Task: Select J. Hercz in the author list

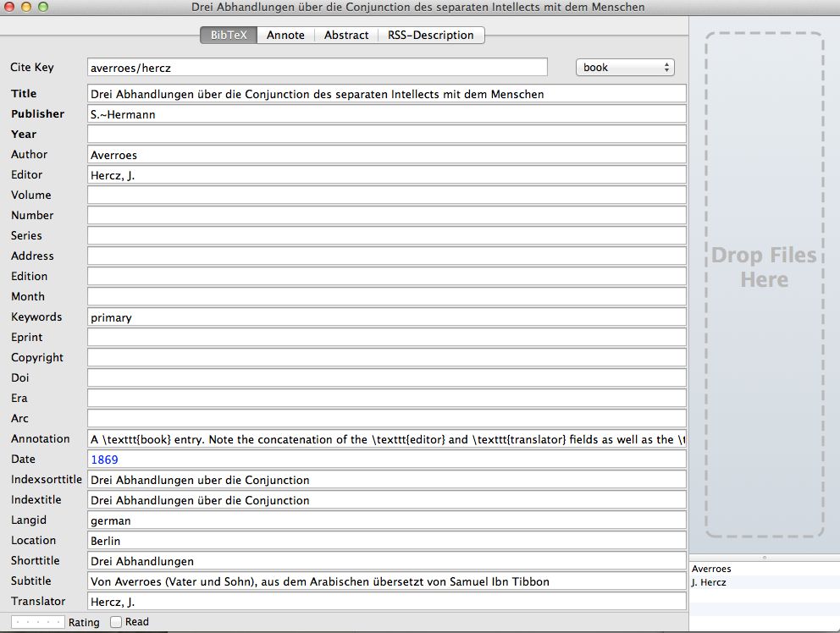Action: pos(765,583)
